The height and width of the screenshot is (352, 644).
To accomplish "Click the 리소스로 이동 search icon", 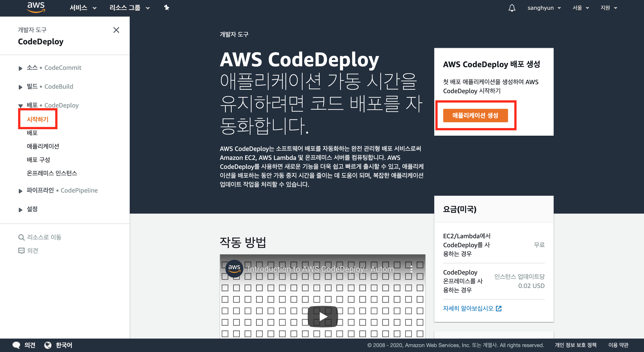I will pyautogui.click(x=21, y=237).
